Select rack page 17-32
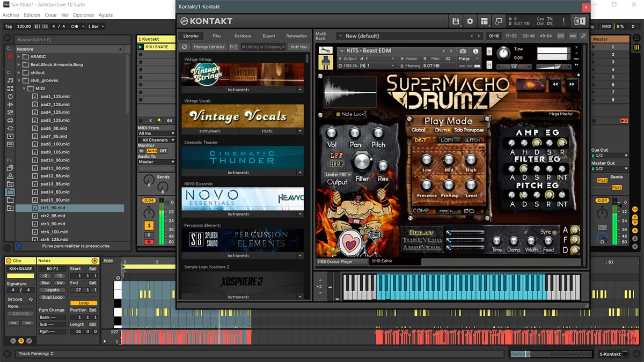This screenshot has width=644, height=362. 511,36
